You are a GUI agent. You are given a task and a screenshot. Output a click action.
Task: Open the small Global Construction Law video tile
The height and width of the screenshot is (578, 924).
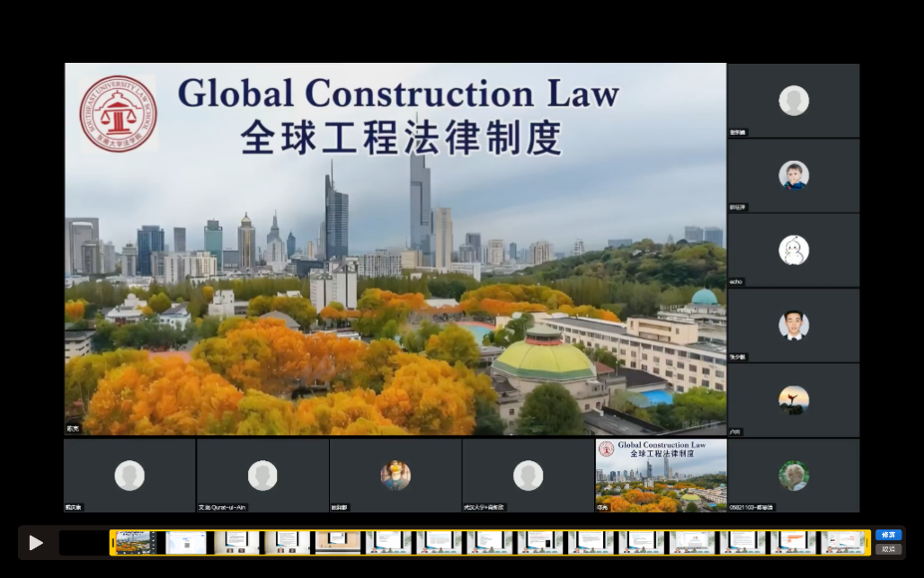click(x=661, y=476)
